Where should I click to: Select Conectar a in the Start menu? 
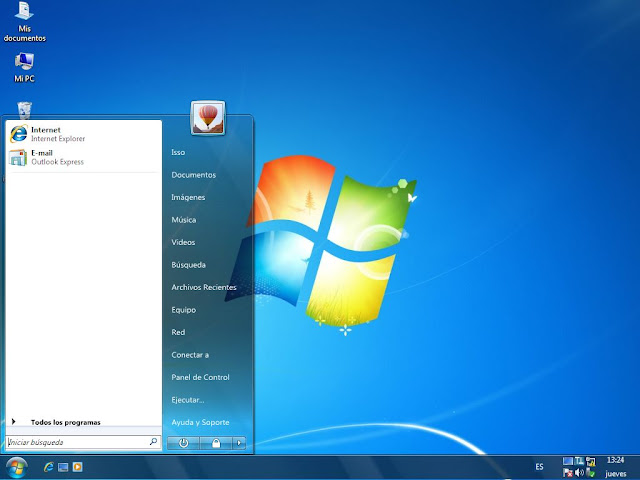(x=190, y=355)
